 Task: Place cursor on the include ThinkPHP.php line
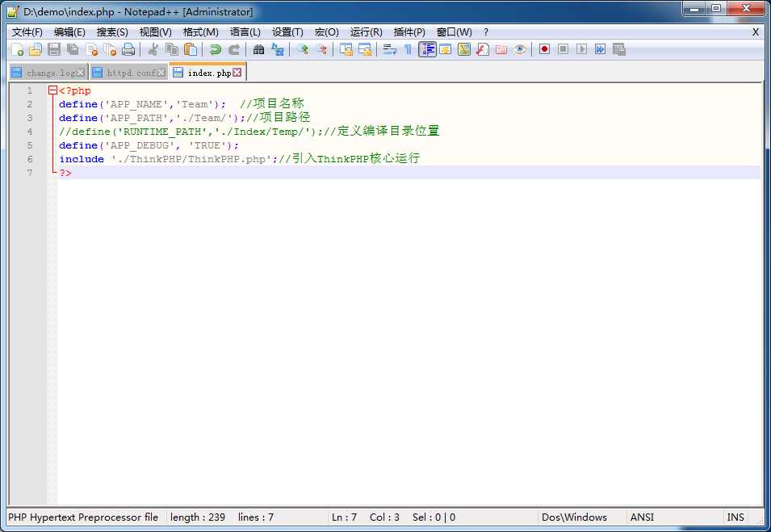tap(240, 159)
